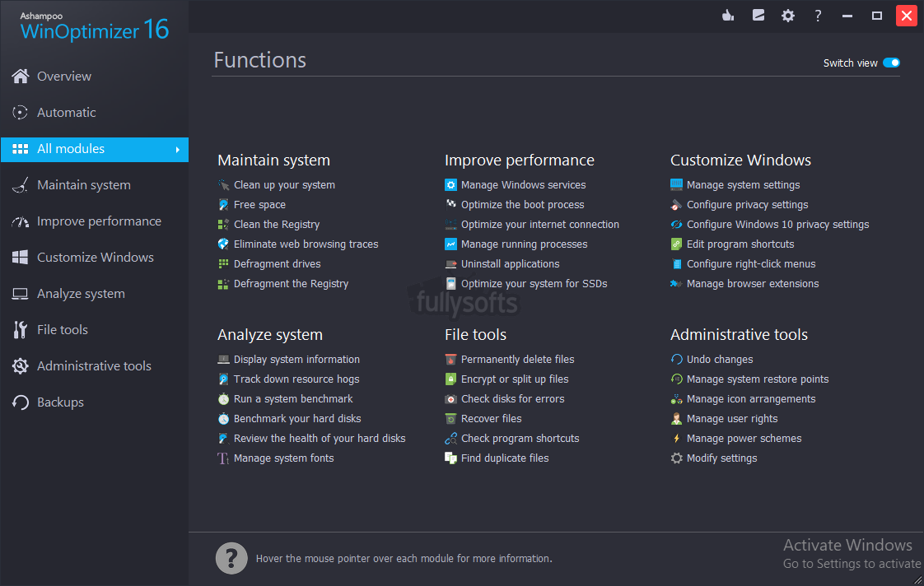
Task: Click the Backups sidebar icon
Action: (x=20, y=402)
